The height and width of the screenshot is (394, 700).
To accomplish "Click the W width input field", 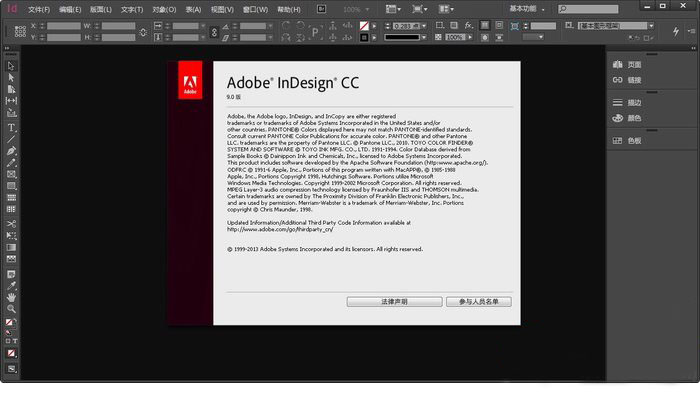I will (118, 26).
